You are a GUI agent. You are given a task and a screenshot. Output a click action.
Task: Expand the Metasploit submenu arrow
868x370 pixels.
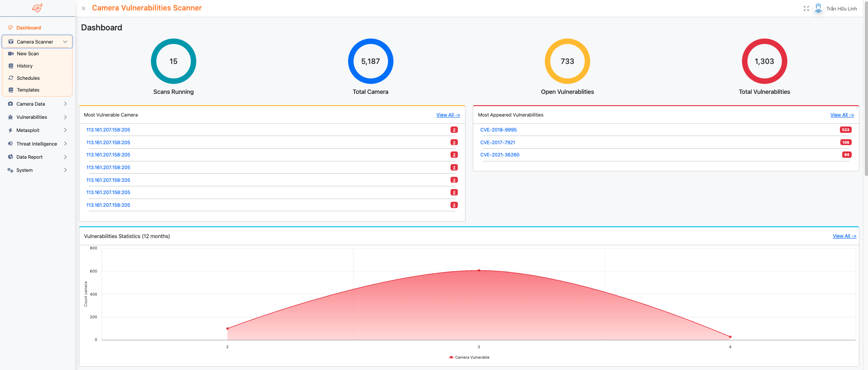tap(65, 130)
